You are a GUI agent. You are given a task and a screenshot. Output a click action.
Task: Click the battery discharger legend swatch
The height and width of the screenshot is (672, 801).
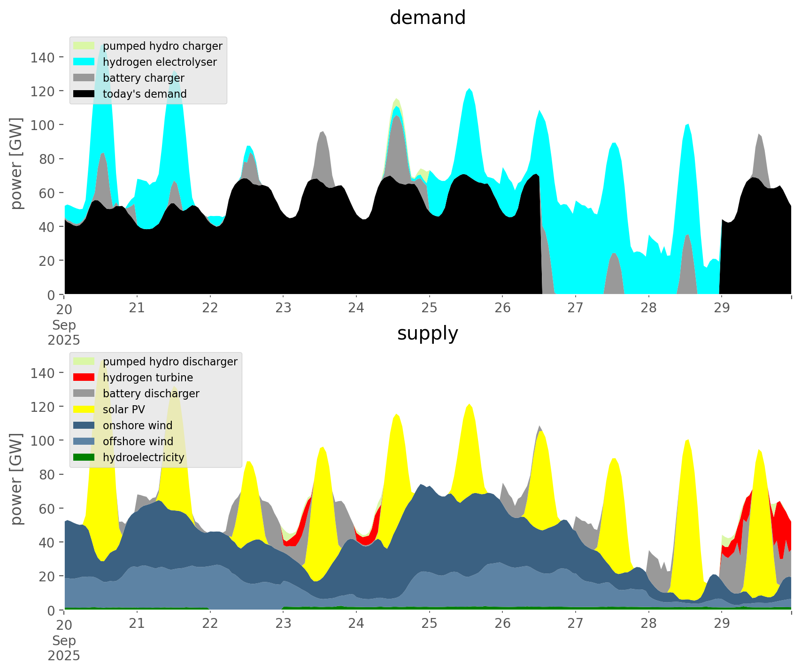click(x=84, y=394)
